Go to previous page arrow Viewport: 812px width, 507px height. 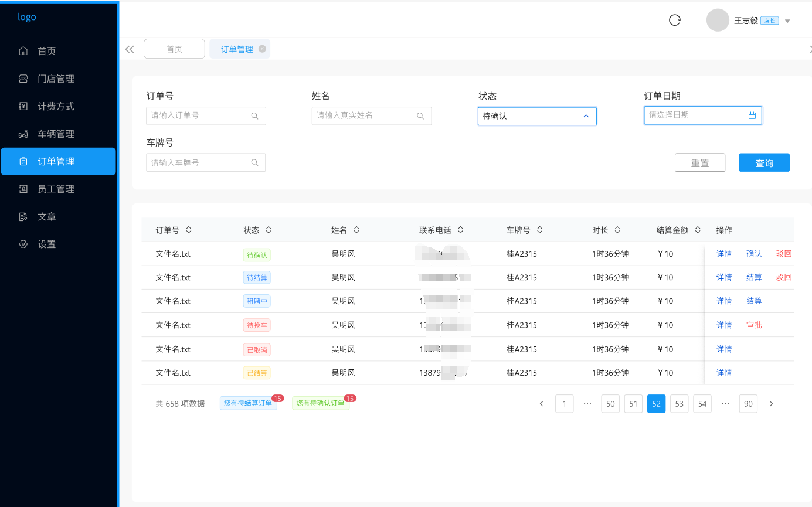[542, 404]
